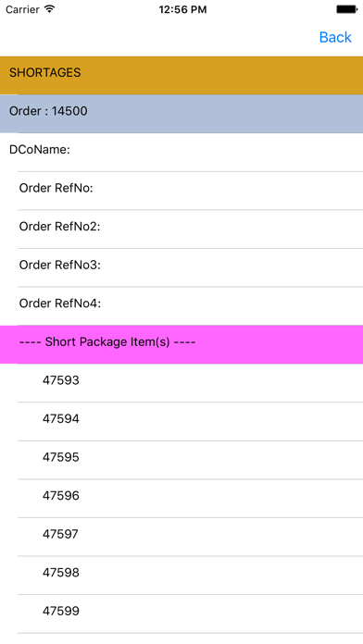Tap the 12:56 PM clock
The height and width of the screenshot is (644, 363).
click(182, 9)
